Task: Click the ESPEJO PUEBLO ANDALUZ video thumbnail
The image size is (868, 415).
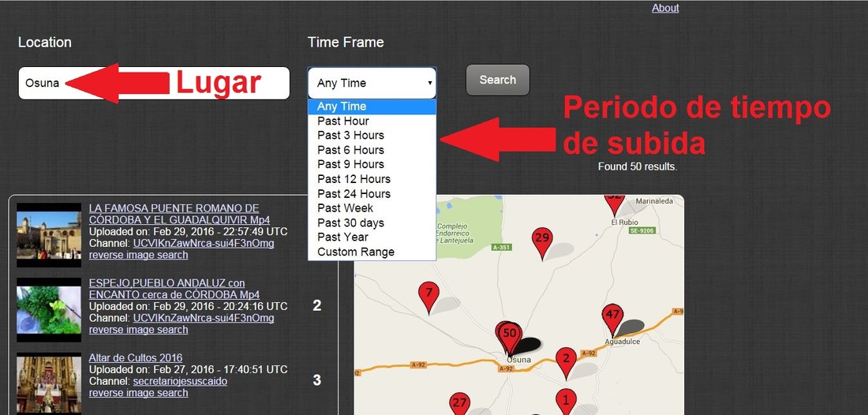Action: (49, 309)
